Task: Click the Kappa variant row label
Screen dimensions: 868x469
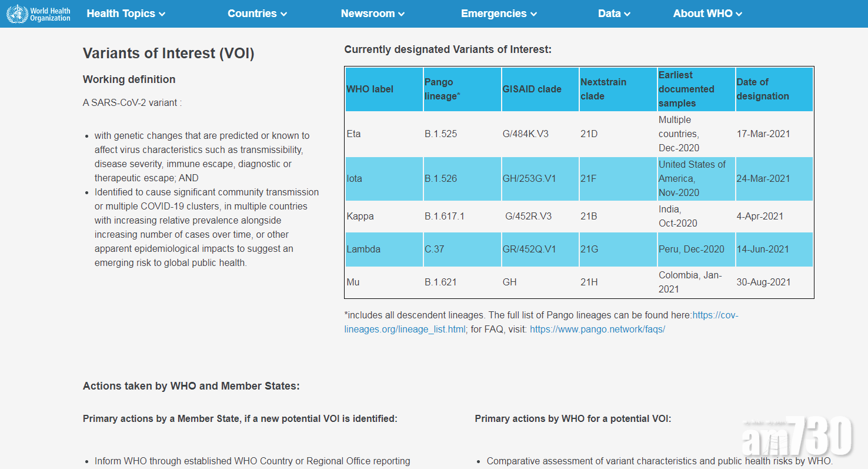Action: 360,217
